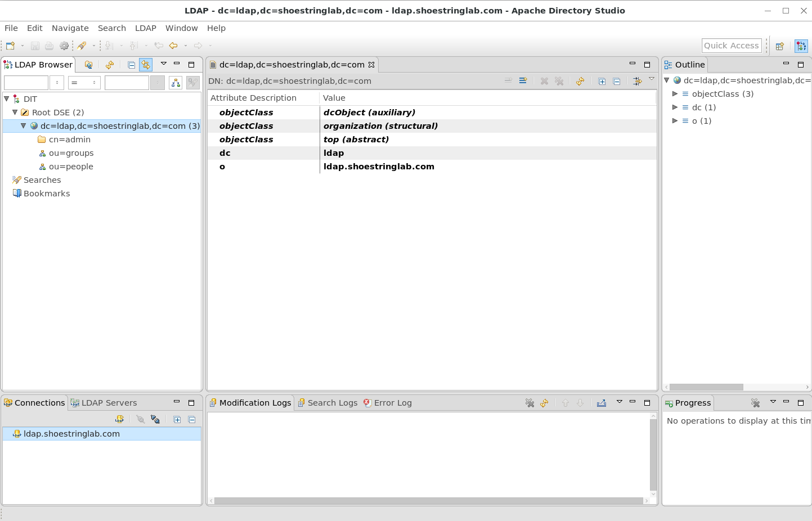Open the quick search operator = dropdown
This screenshot has height=521, width=812.
point(84,83)
